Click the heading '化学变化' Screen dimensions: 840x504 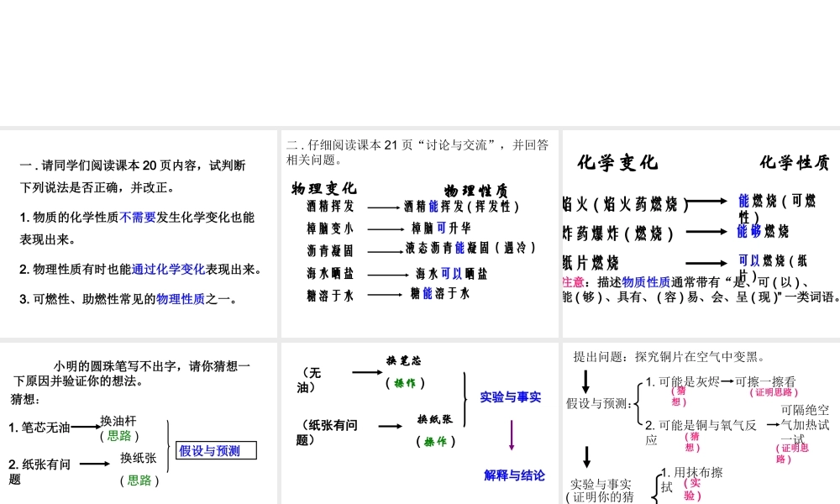[x=617, y=162]
